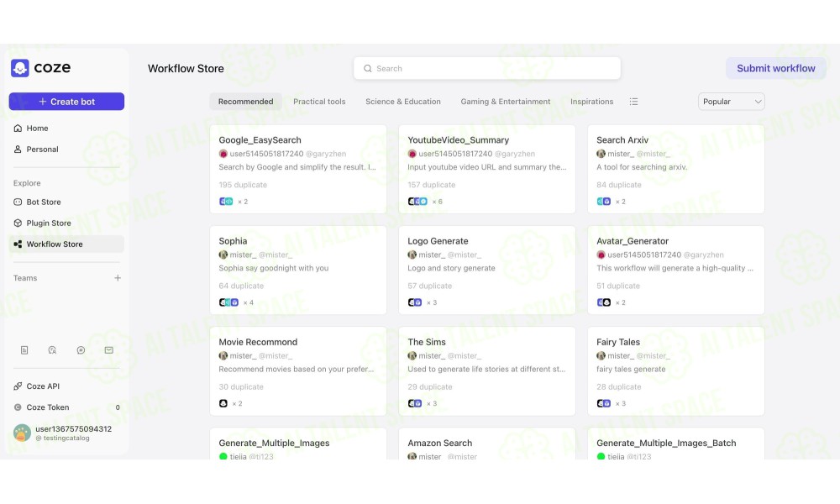This screenshot has width=840, height=504.
Task: Switch to Inspirations tab
Action: (x=591, y=102)
